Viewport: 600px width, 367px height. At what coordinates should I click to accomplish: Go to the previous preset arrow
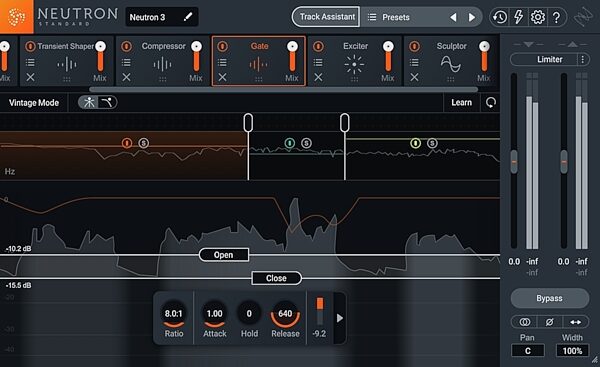click(x=453, y=17)
